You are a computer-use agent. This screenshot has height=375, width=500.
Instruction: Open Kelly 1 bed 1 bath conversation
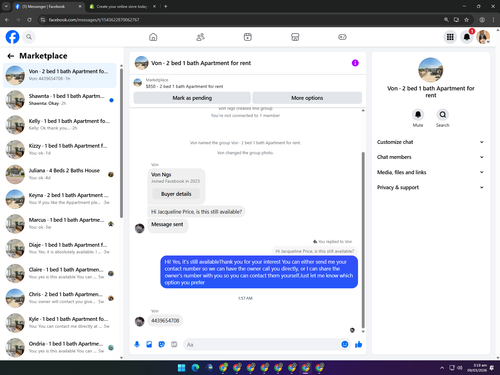pyautogui.click(x=60, y=124)
